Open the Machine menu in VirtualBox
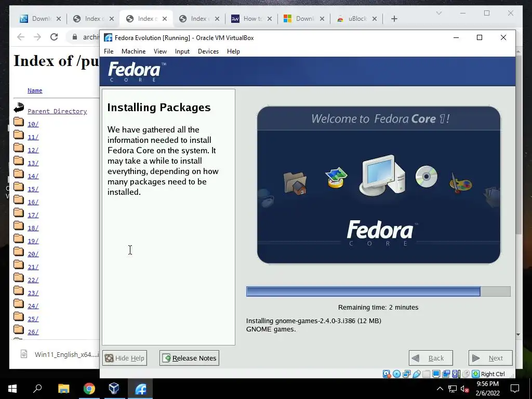Image resolution: width=532 pixels, height=399 pixels. [134, 51]
